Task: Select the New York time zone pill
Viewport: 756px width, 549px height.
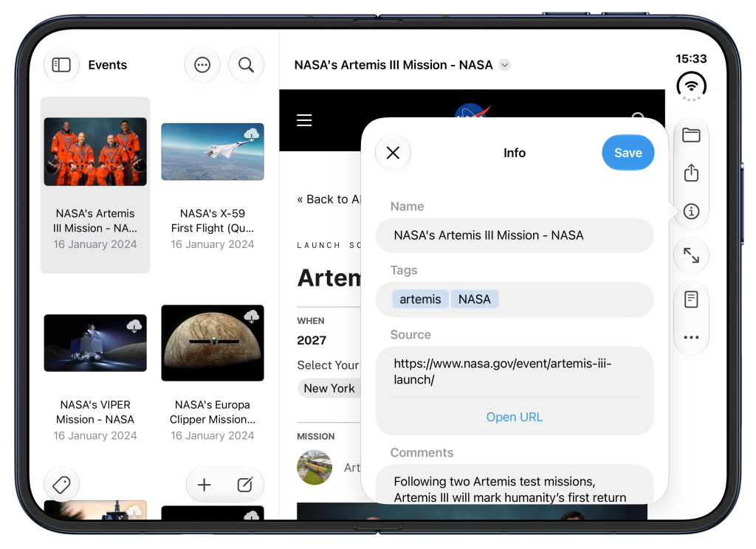Action: point(329,388)
